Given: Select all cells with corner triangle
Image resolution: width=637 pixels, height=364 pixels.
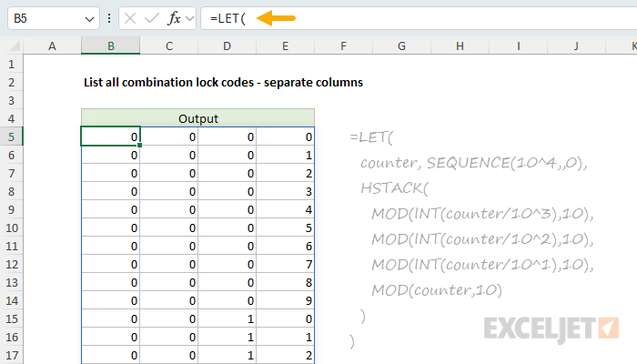Looking at the screenshot, I should coord(15,45).
